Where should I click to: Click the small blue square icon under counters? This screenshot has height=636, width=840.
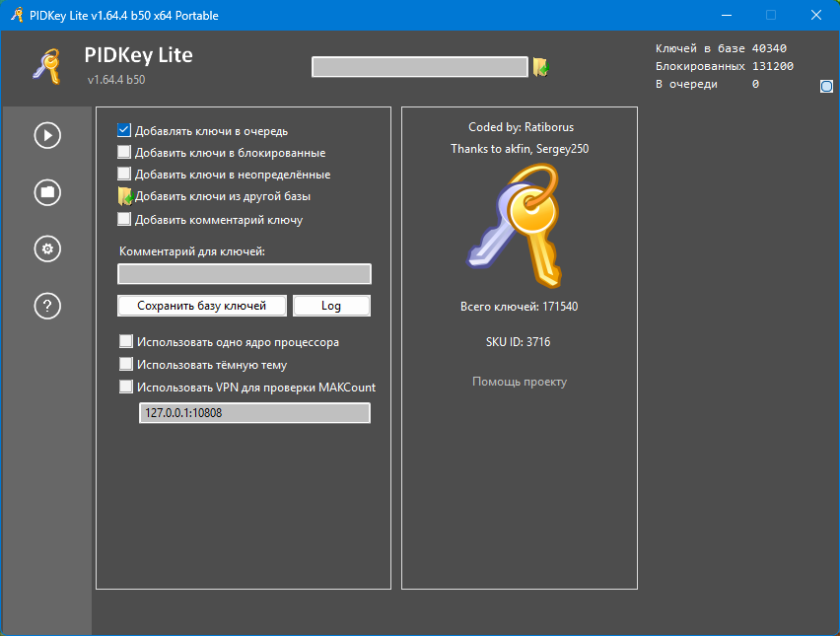pos(826,87)
